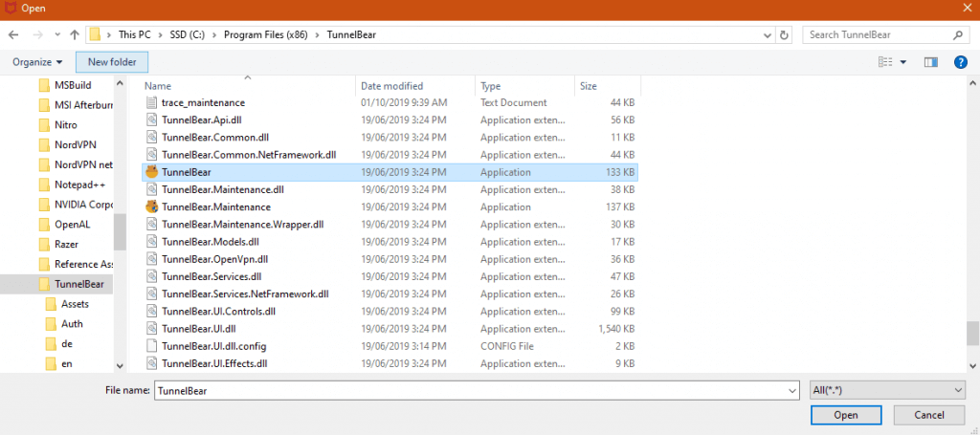This screenshot has width=980, height=435.
Task: Click 133 KB size of TunnelBear
Action: coord(620,172)
